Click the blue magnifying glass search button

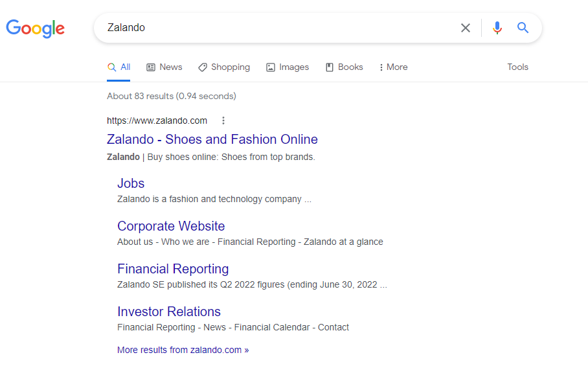pos(523,27)
